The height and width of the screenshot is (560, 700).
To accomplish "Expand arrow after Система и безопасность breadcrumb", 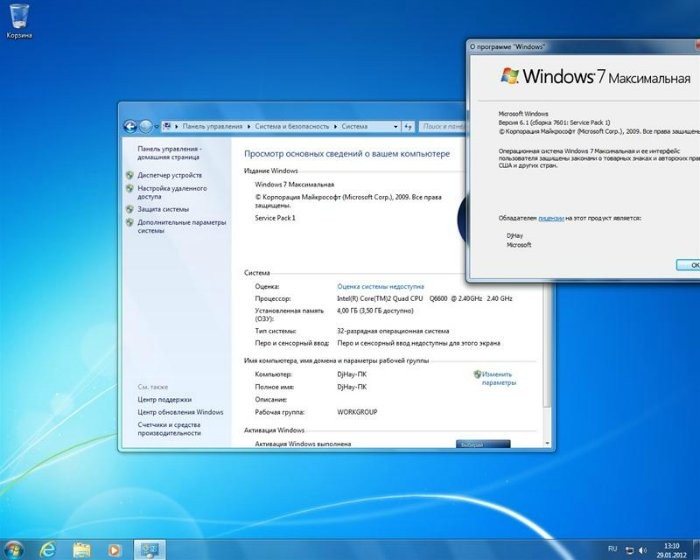I will point(336,127).
